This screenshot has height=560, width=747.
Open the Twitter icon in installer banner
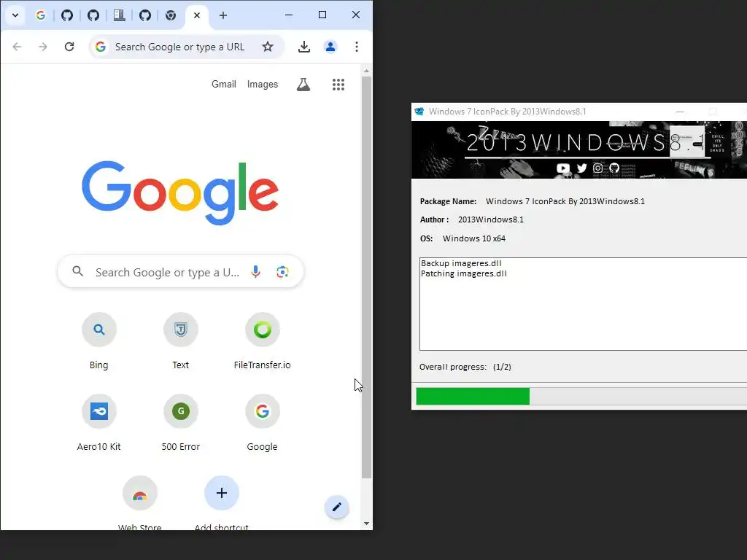pyautogui.click(x=581, y=168)
